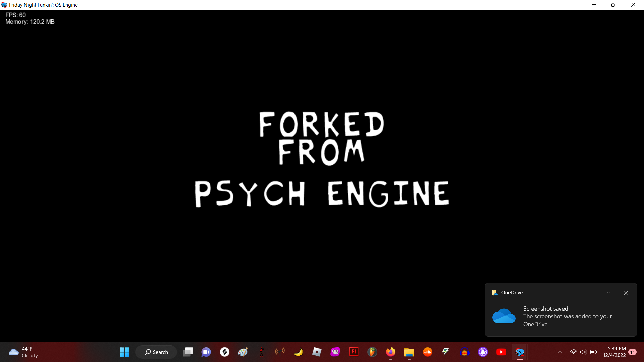Open Firefox browser

391,352
